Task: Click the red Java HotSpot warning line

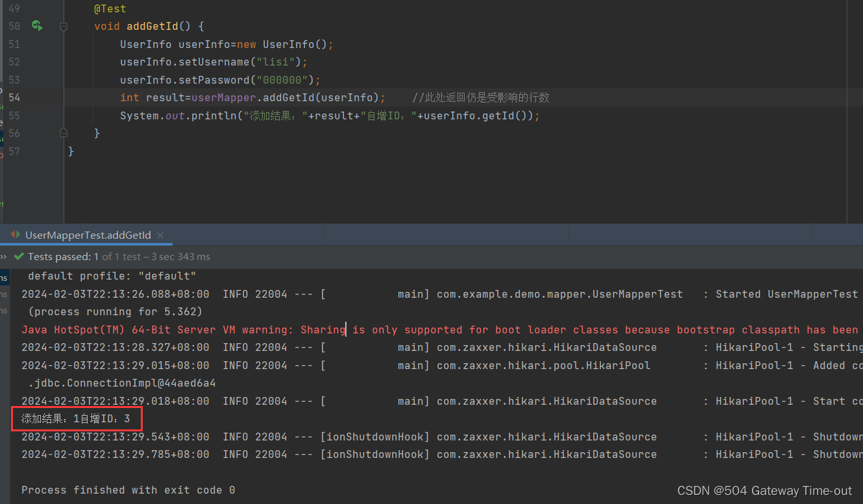Action: [x=440, y=330]
